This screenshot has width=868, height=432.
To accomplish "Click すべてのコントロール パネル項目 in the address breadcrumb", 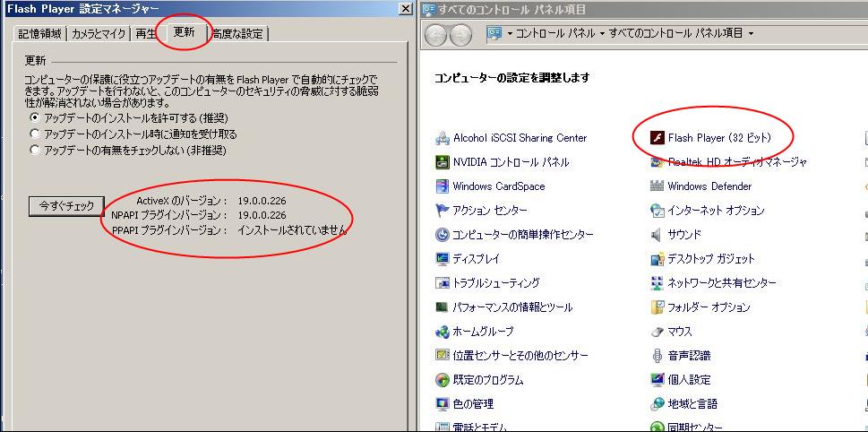I will (x=676, y=34).
